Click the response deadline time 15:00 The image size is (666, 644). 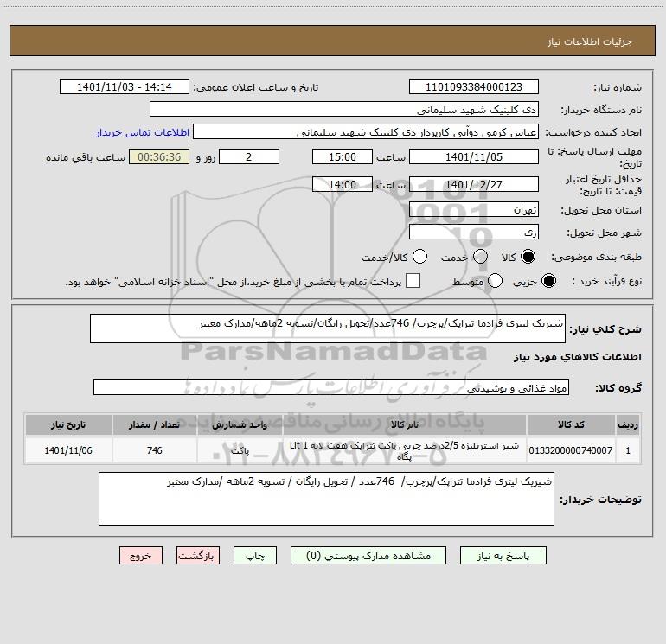(343, 156)
